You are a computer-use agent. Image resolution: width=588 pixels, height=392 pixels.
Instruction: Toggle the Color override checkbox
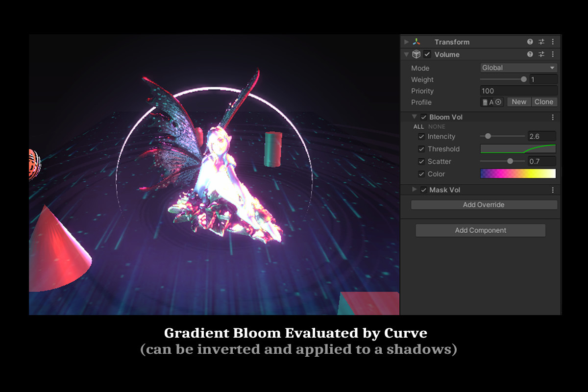pos(421,174)
